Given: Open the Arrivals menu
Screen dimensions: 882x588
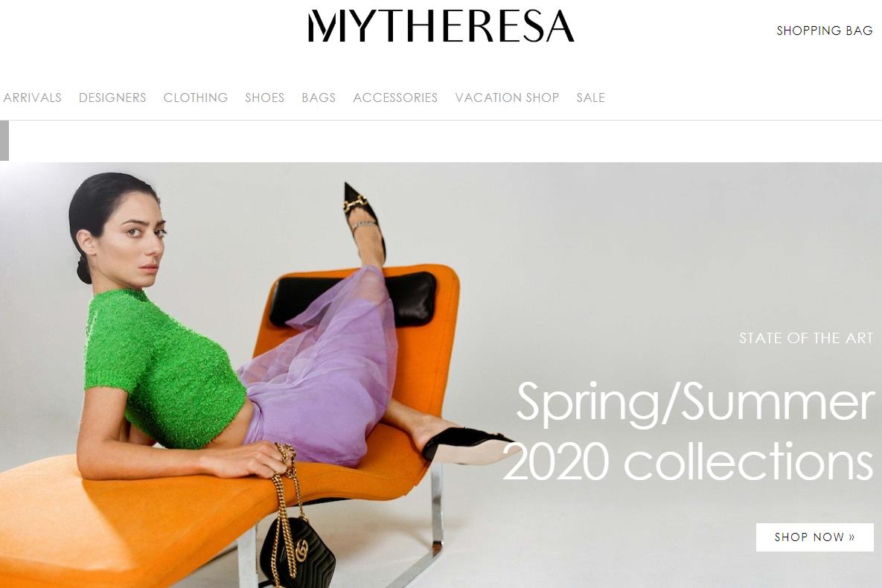Looking at the screenshot, I should (x=31, y=98).
